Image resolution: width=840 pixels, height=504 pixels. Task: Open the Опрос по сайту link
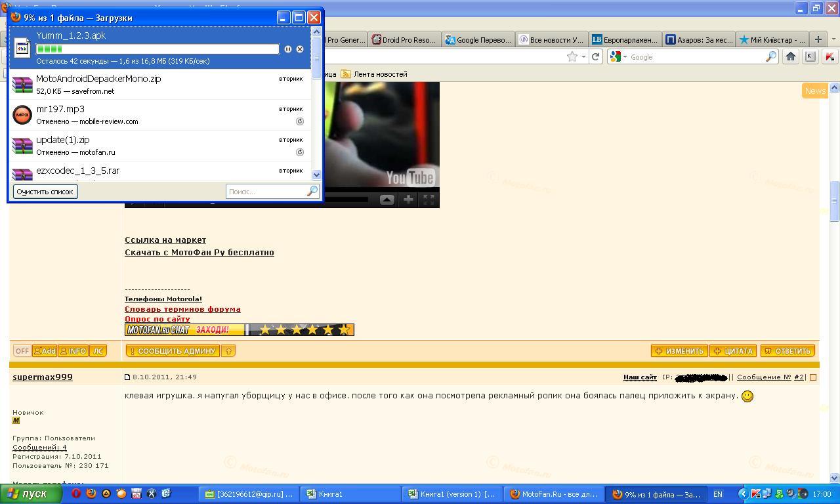tap(157, 319)
